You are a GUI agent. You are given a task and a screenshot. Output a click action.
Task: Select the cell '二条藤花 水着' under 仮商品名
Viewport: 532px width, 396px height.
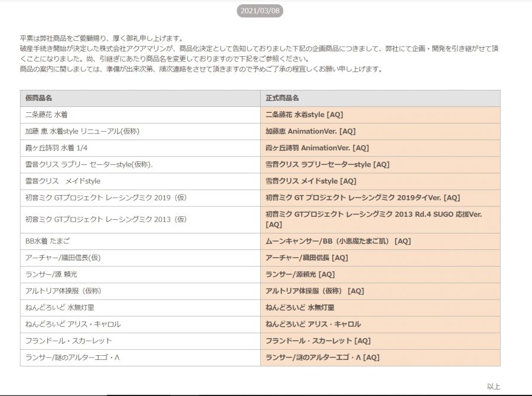pos(140,115)
